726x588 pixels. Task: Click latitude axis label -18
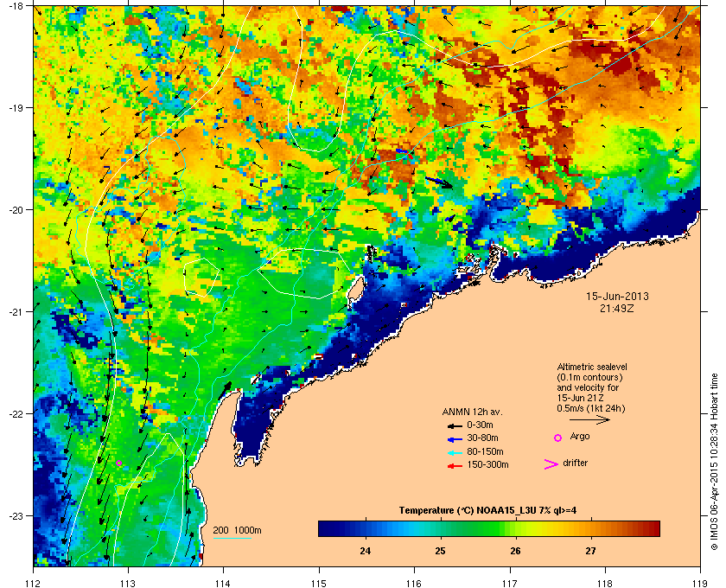[x=16, y=5]
